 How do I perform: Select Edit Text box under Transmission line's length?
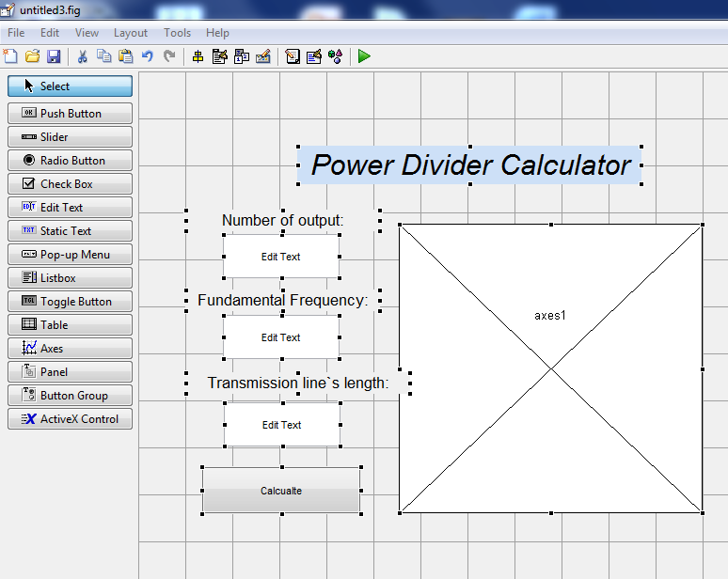[282, 425]
